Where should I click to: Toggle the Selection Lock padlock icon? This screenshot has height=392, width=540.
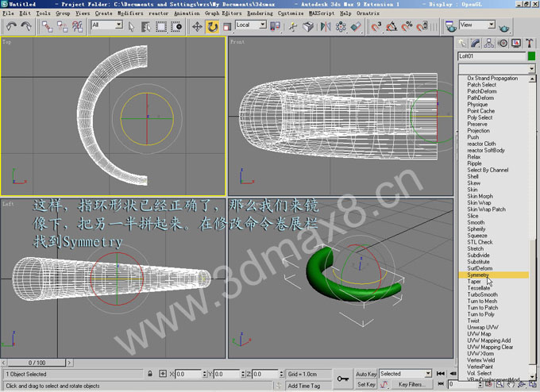150,374
